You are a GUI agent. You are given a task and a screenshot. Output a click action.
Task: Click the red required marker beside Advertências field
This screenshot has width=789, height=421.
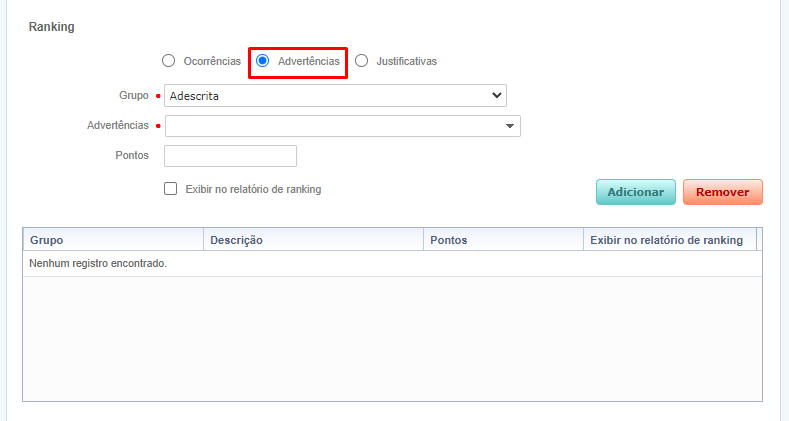point(158,126)
